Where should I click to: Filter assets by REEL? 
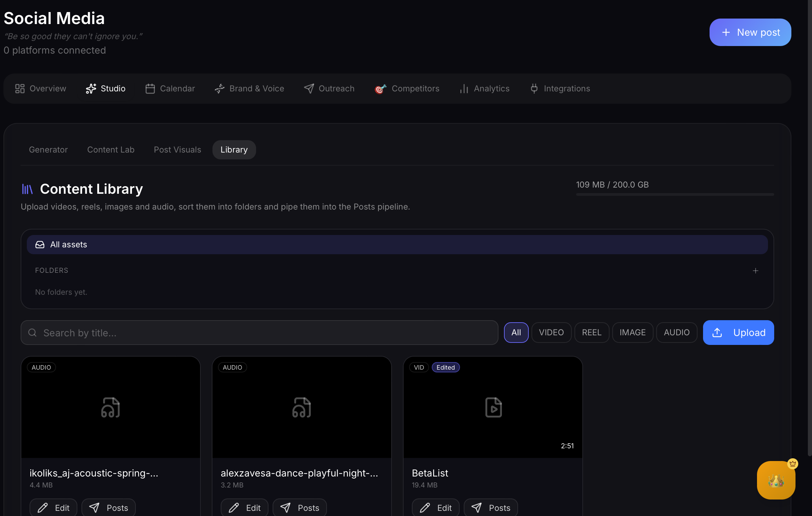pyautogui.click(x=592, y=333)
